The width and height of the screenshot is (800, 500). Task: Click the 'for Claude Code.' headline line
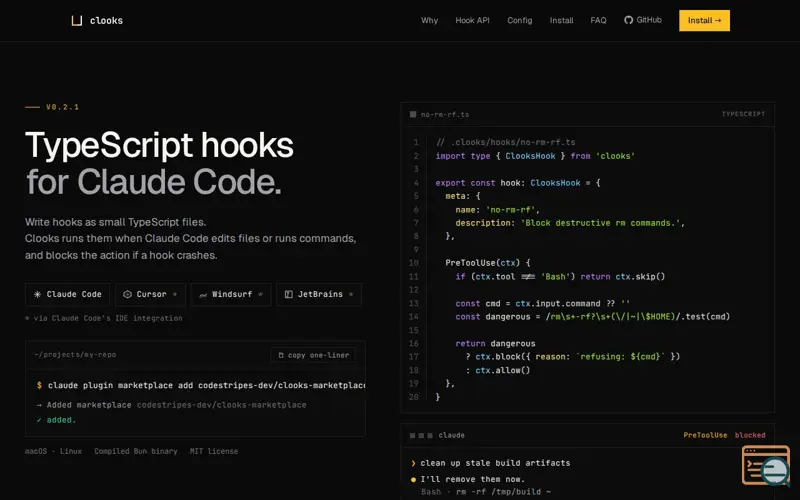[x=154, y=182]
